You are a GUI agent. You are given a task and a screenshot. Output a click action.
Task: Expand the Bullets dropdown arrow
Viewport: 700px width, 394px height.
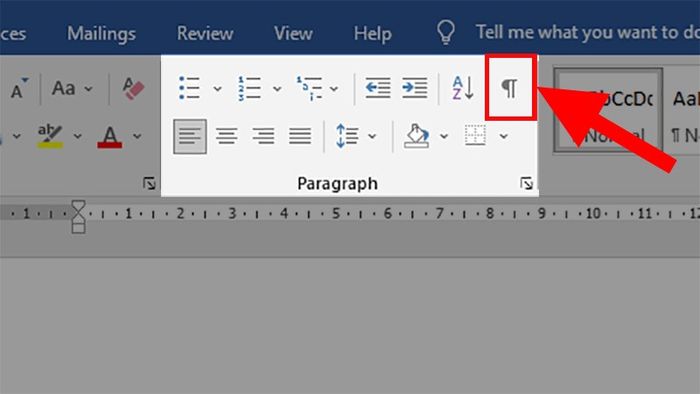(x=217, y=88)
